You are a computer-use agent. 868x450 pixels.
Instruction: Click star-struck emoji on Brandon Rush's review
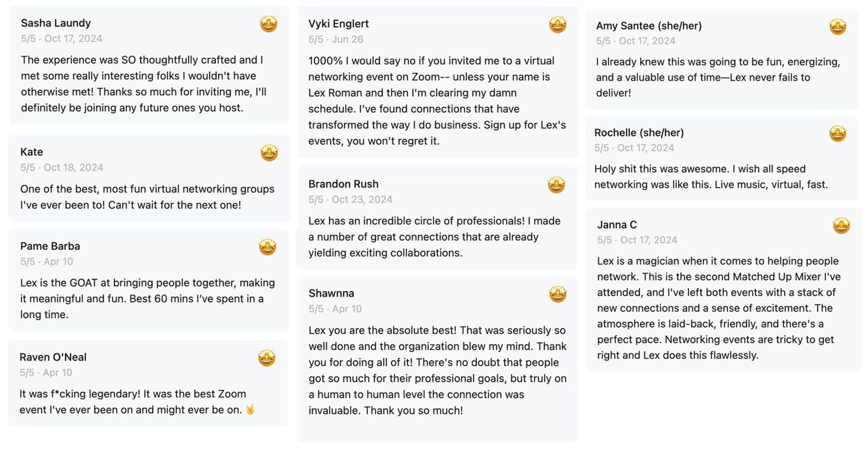click(556, 185)
